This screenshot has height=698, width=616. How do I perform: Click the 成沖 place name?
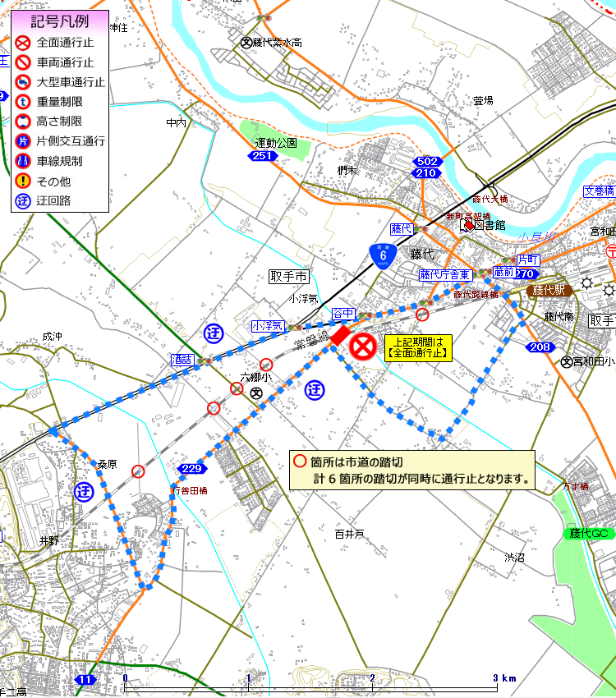(x=52, y=337)
